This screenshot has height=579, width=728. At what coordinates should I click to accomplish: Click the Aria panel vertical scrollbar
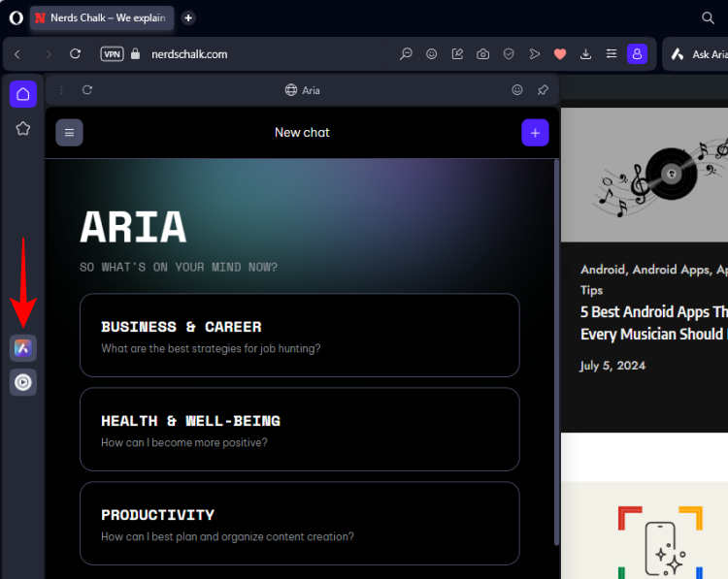tap(555, 349)
